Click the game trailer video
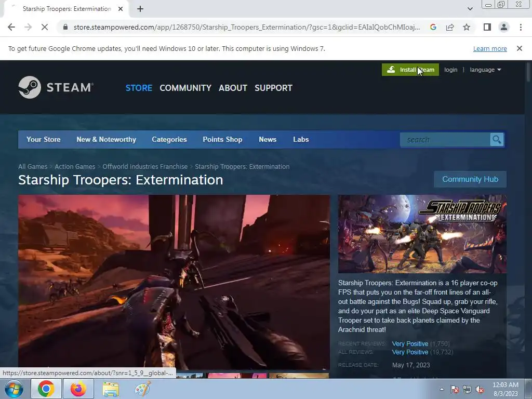 click(x=174, y=282)
